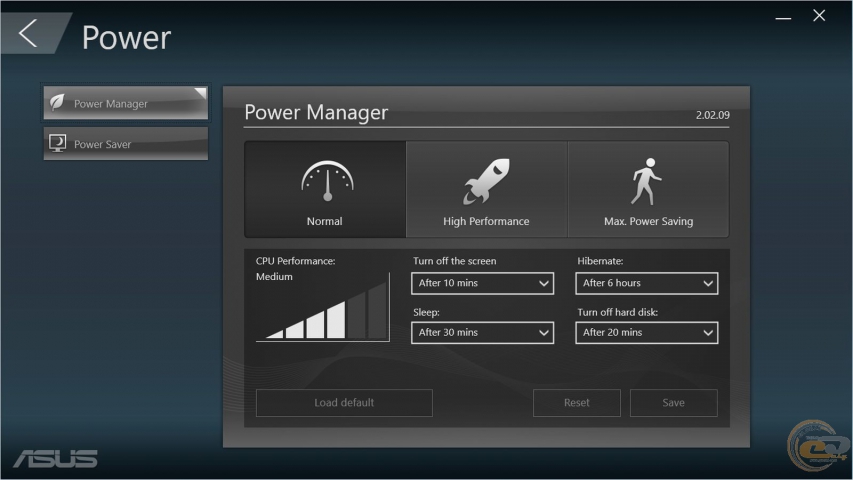Open the Turn off hard disk dropdown
The height and width of the screenshot is (480, 853).
click(647, 333)
